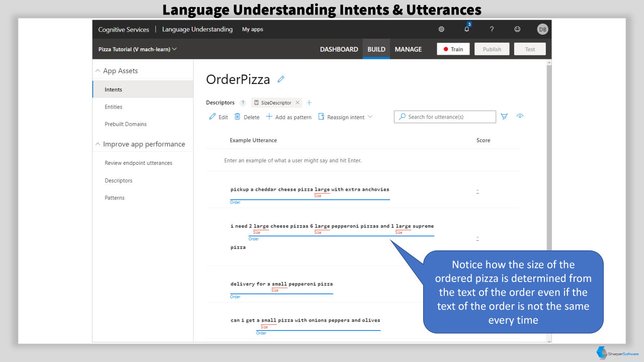Click in the Search for utterance(s) field
Image resolution: width=644 pixels, height=362 pixels.
click(x=445, y=117)
